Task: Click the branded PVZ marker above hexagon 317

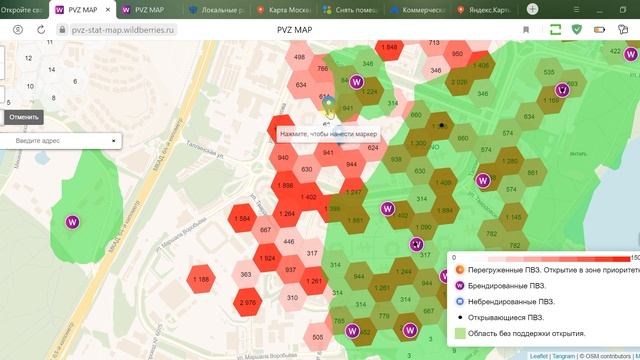Action: [416, 244]
